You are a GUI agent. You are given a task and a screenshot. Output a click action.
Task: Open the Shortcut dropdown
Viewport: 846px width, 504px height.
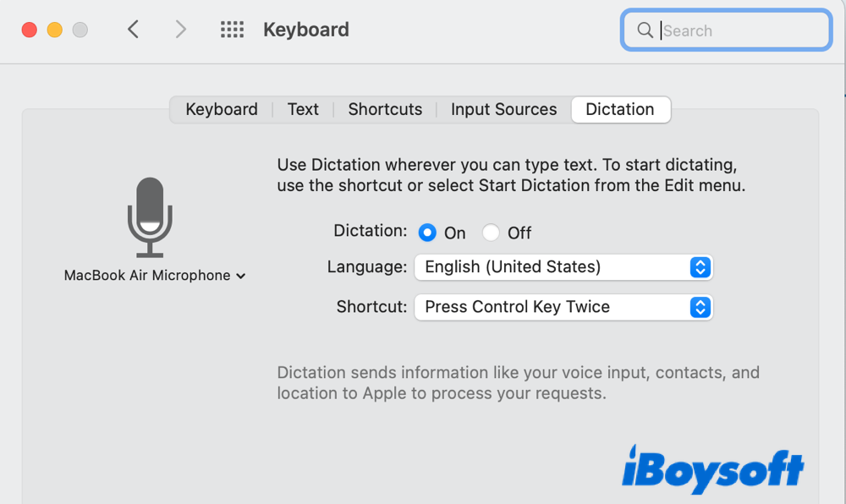[x=563, y=307]
